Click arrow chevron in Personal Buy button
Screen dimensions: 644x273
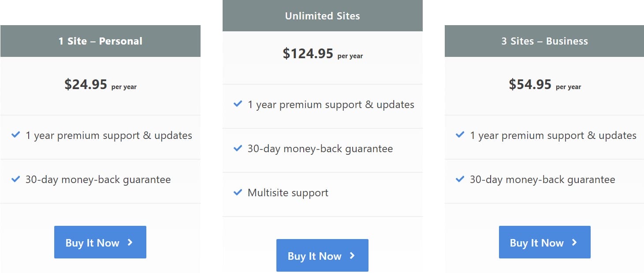(130, 242)
